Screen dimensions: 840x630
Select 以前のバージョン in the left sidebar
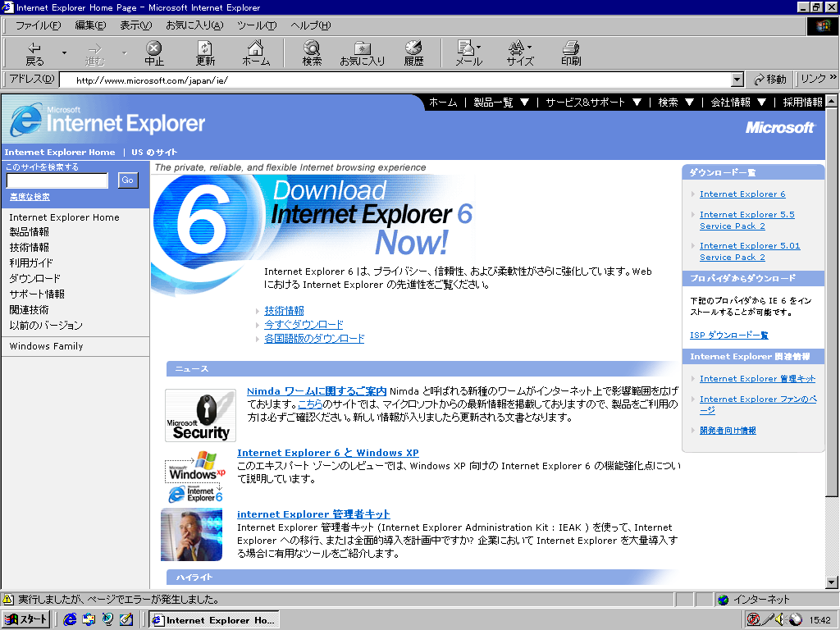(x=46, y=325)
